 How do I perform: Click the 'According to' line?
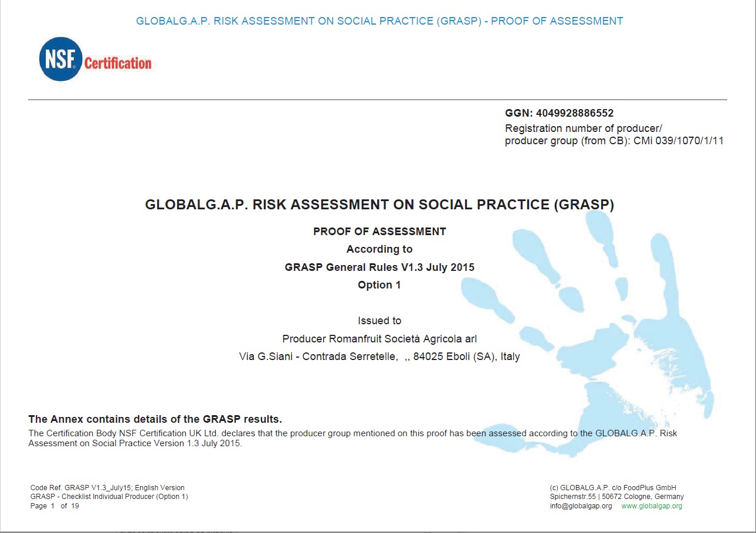tap(379, 249)
